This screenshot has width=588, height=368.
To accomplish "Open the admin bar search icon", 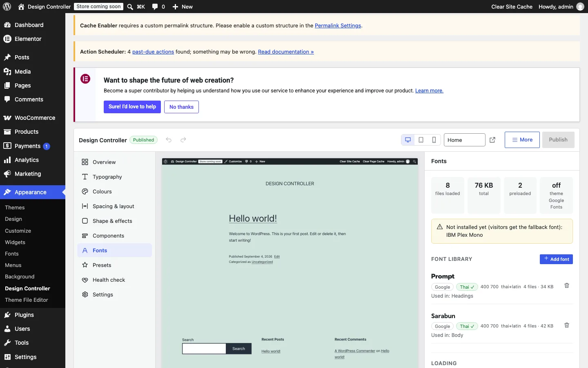I will pyautogui.click(x=130, y=7).
